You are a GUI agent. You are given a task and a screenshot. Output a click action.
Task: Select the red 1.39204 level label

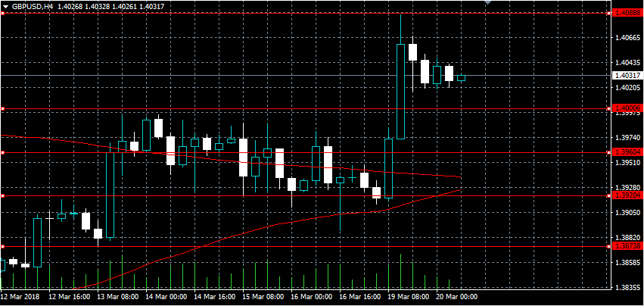point(627,195)
